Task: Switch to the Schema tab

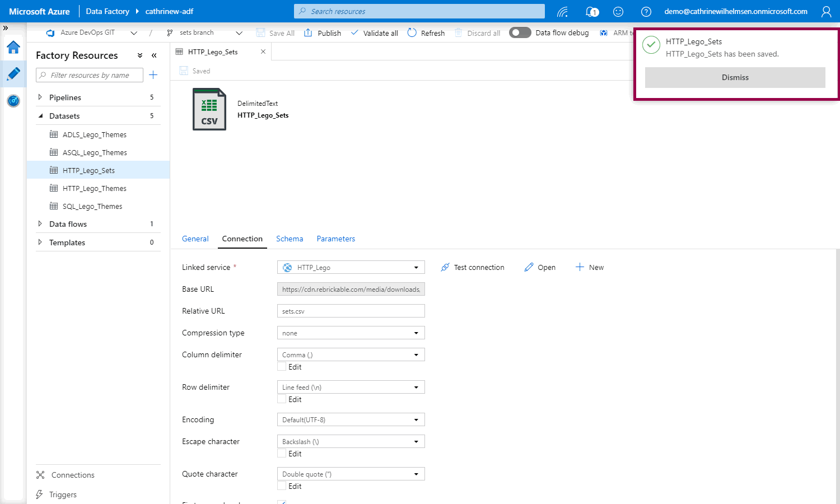Action: coord(290,239)
